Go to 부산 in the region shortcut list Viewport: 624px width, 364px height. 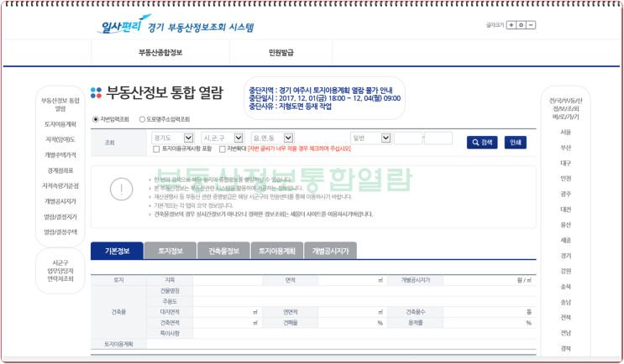pyautogui.click(x=565, y=148)
